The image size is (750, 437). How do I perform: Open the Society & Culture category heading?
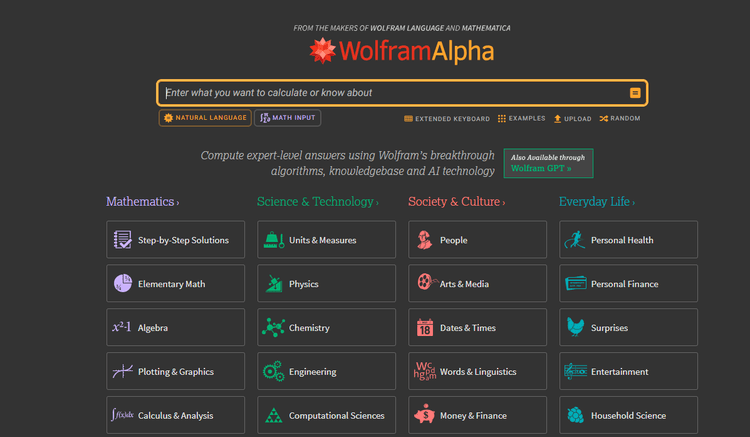pyautogui.click(x=456, y=202)
